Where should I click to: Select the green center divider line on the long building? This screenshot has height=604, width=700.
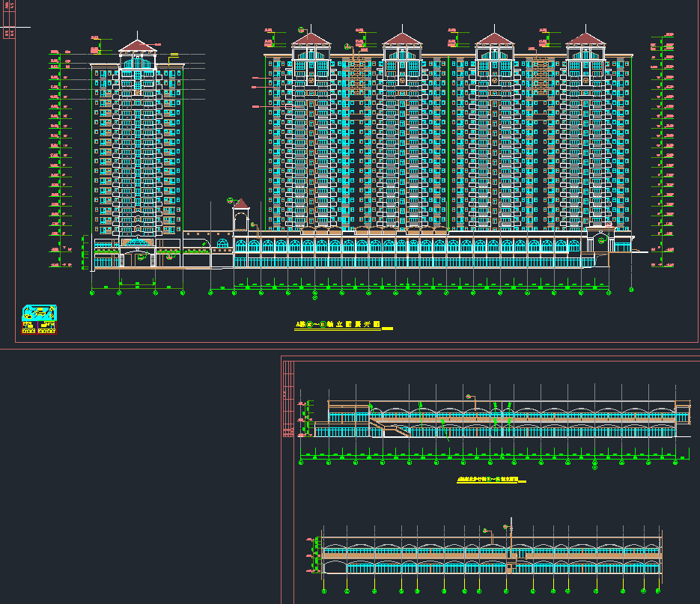pyautogui.click(x=448, y=143)
